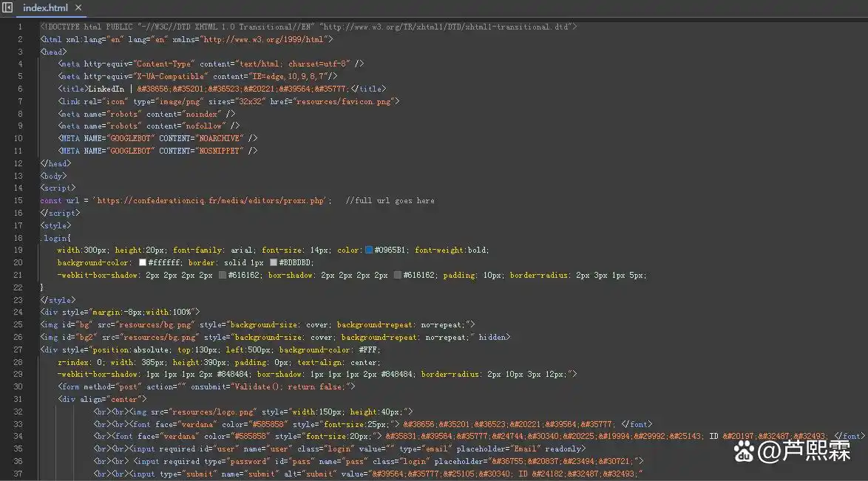Click the #616162 swatch after -webkit-box-shadow

[223, 275]
